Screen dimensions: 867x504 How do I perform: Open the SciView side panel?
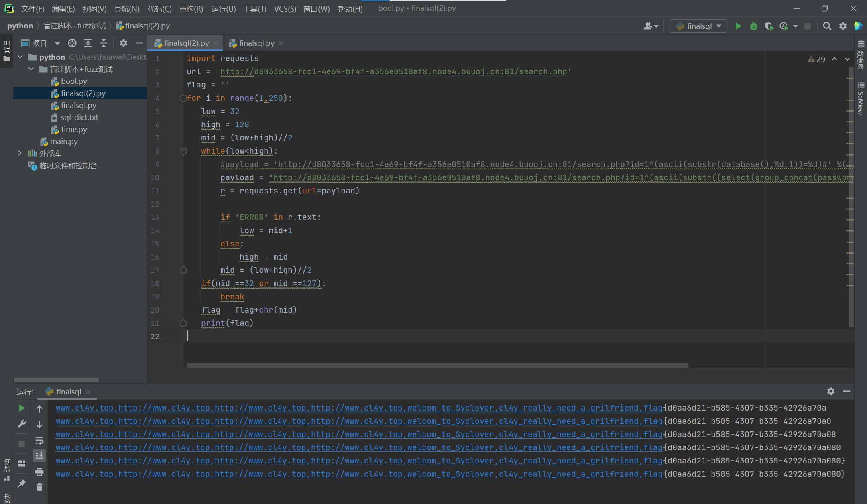tap(861, 98)
